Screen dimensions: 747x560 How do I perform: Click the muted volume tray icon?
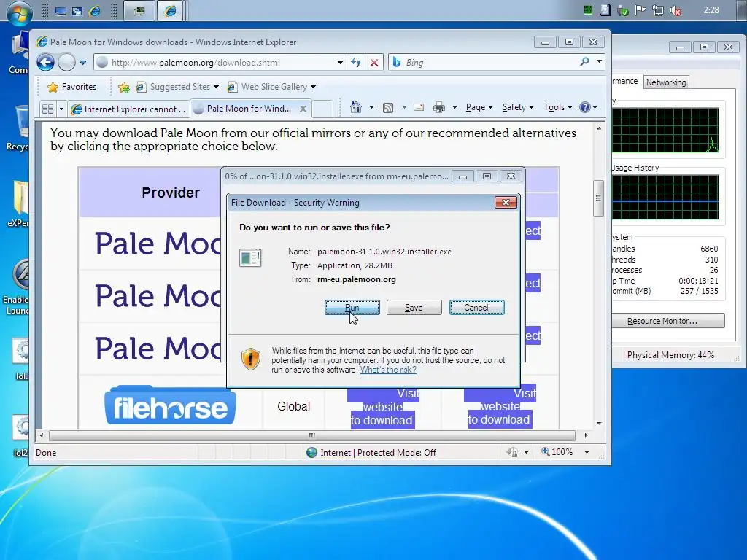(x=675, y=10)
